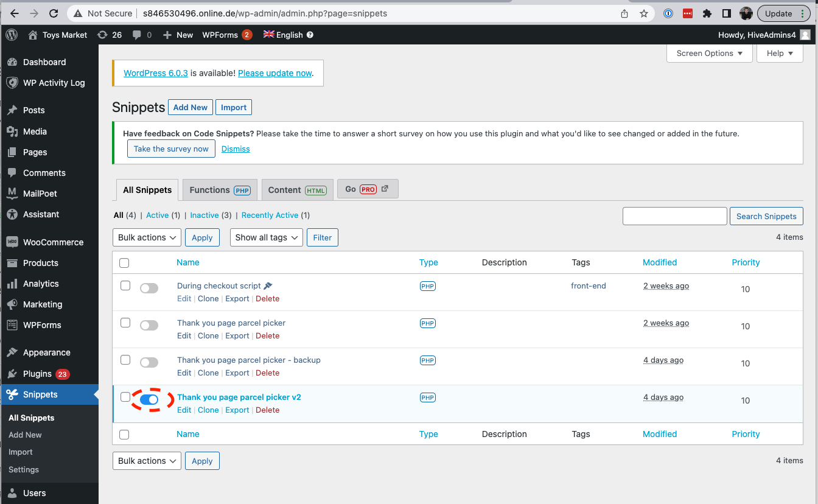Switch to the Content HTML tab
This screenshot has height=504, width=818.
click(x=297, y=190)
